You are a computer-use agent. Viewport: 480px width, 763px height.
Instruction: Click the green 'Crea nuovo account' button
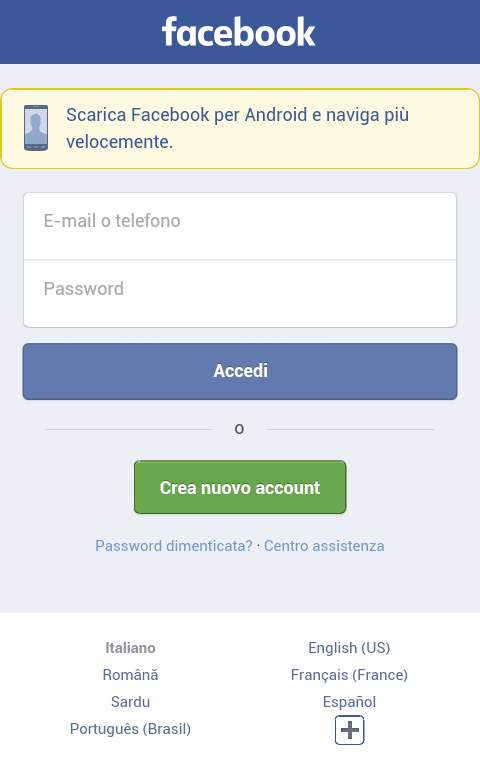click(x=240, y=487)
